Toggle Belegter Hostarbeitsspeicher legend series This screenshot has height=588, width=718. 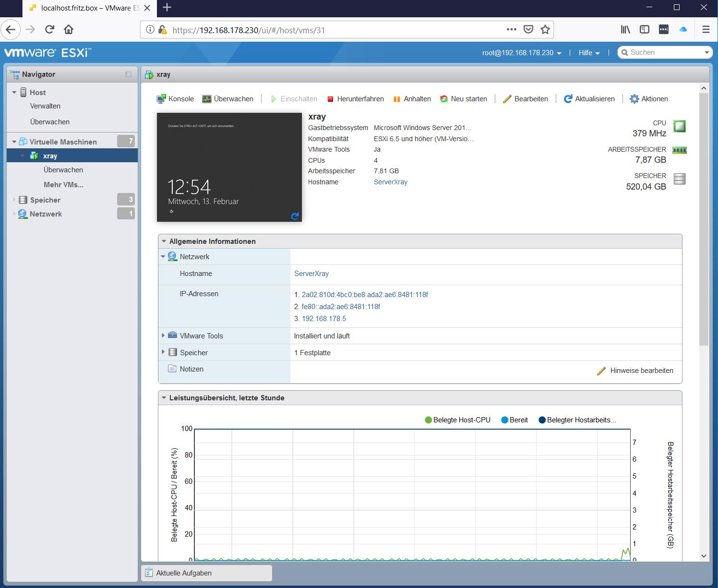[577, 420]
